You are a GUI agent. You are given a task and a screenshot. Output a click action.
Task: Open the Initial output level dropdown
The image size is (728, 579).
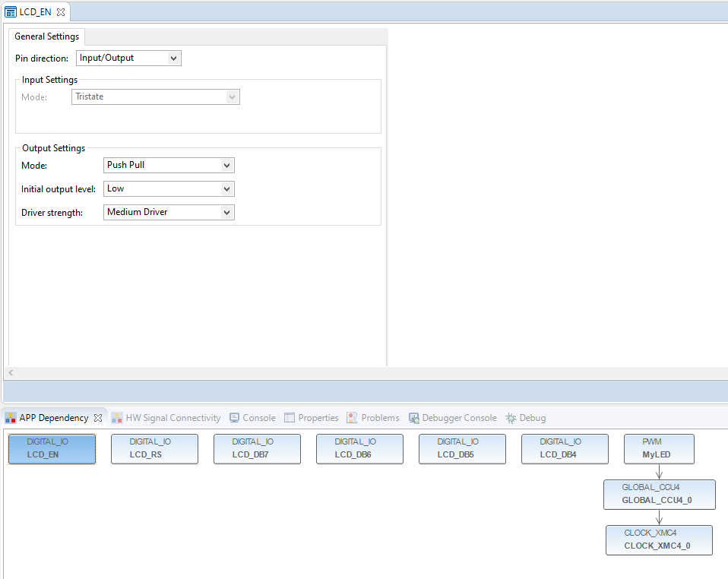tap(169, 188)
